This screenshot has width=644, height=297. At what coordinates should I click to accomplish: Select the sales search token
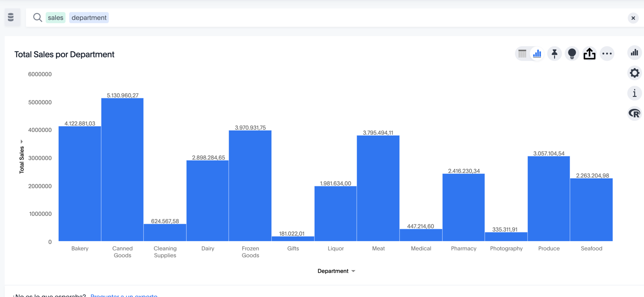(x=55, y=18)
